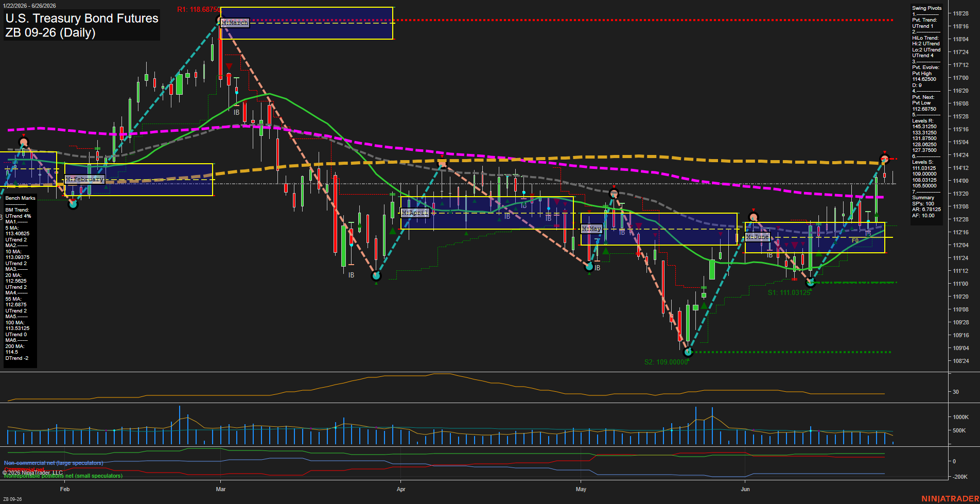
Task: Click the swing high pivot marker in early April
Action: tap(442, 164)
